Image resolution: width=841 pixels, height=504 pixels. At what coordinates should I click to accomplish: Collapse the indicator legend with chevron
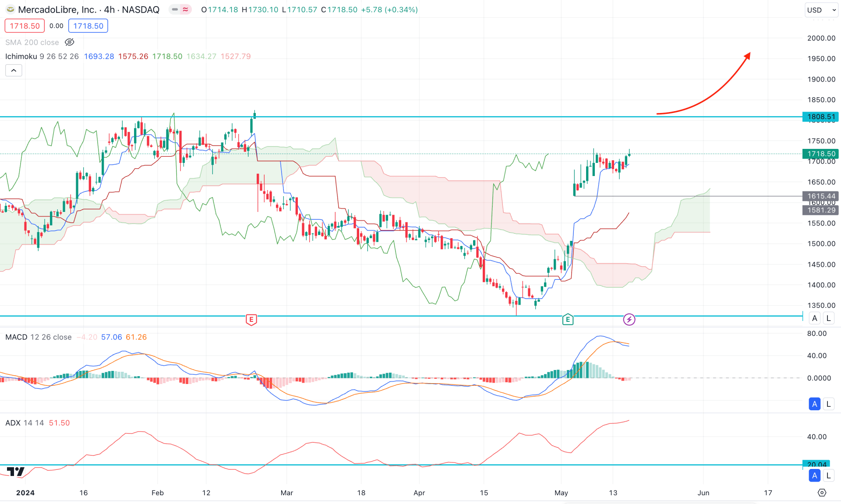click(14, 70)
